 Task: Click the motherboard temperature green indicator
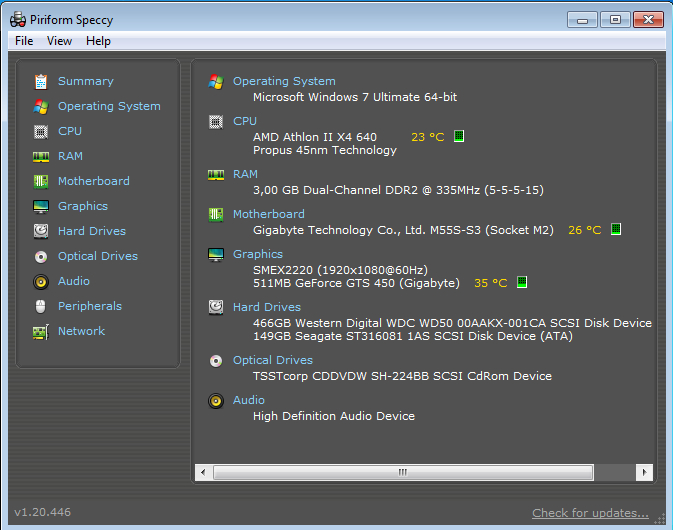[616, 229]
